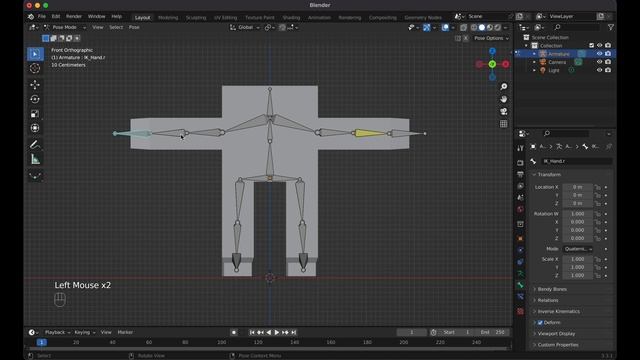Toggle the Deform checkbox
The width and height of the screenshot is (640, 360).
[540, 322]
